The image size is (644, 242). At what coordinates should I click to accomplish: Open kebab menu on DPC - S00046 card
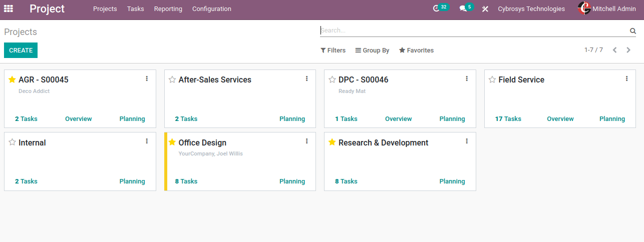click(467, 78)
